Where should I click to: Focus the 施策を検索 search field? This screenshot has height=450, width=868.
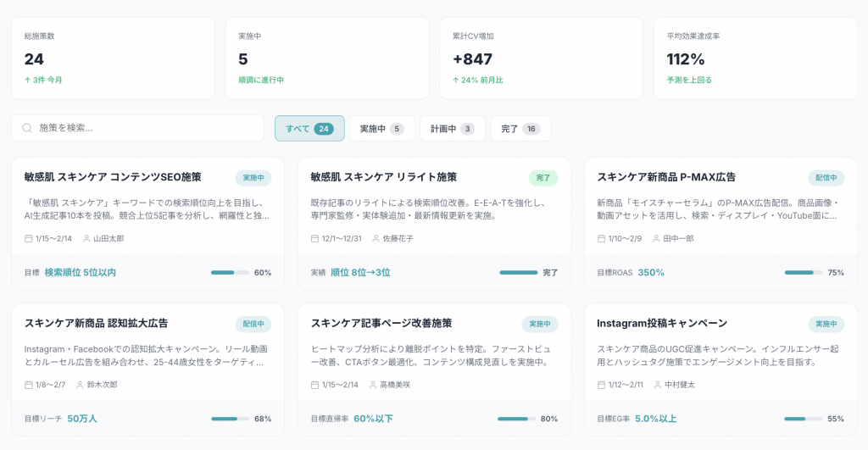[x=144, y=128]
